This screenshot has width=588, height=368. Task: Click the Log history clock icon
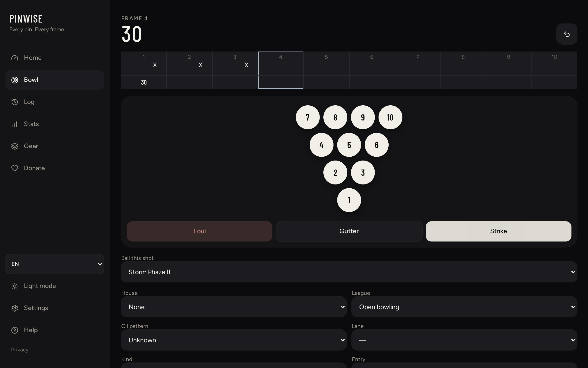(x=15, y=102)
